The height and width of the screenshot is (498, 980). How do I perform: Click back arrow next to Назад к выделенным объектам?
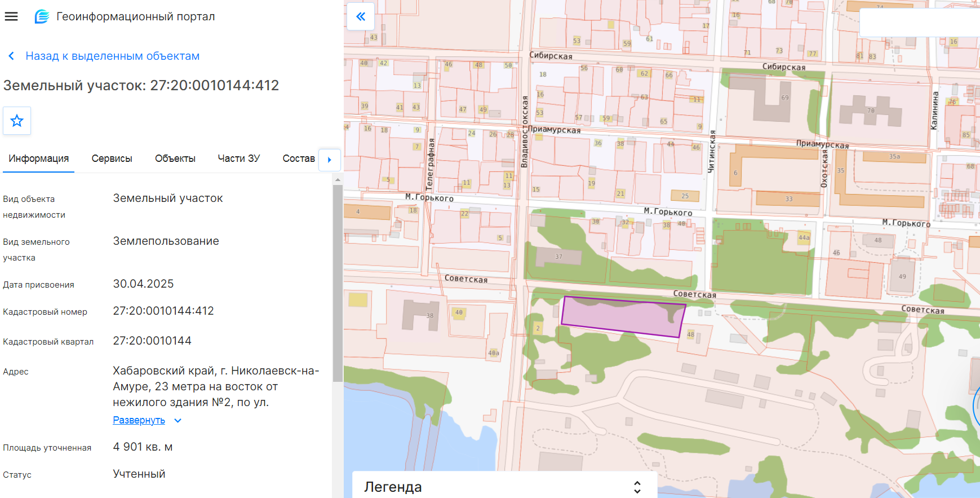click(11, 56)
